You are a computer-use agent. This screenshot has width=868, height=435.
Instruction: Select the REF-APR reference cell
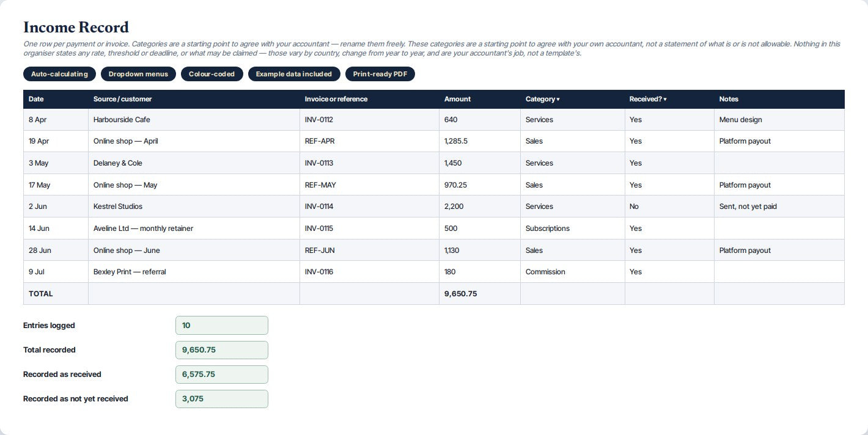pyautogui.click(x=369, y=141)
